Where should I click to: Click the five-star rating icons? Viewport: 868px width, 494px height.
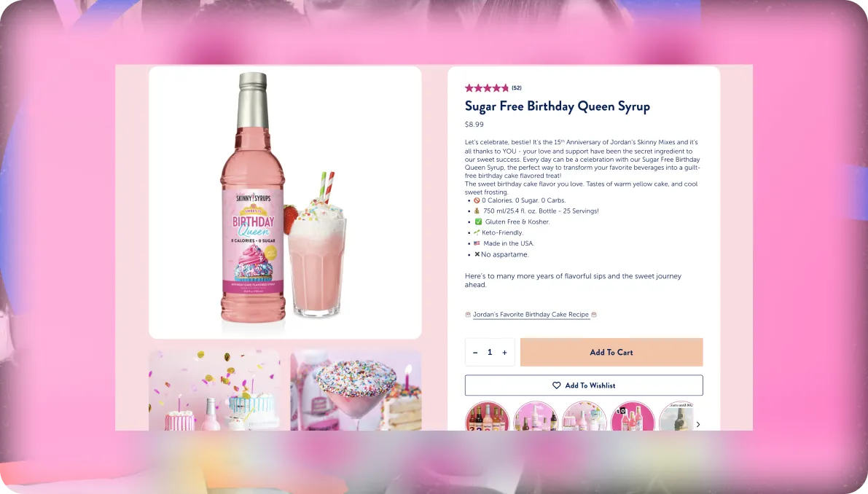coord(487,88)
